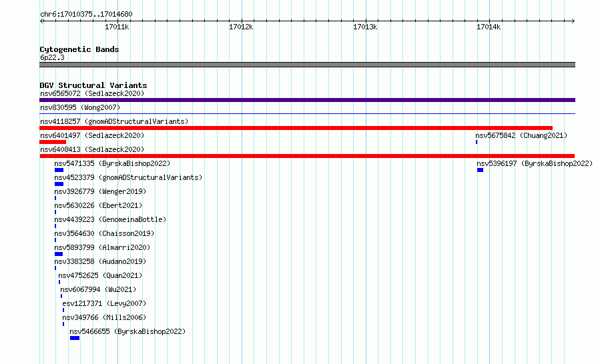Select the blue nsv5471335 variant bar
The image size is (594, 364).
pos(59,170)
